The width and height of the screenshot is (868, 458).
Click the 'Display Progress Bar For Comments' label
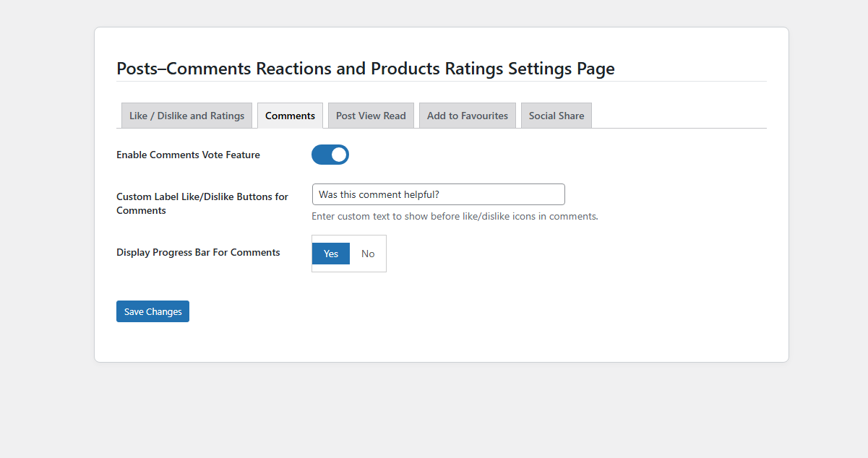[x=198, y=252]
